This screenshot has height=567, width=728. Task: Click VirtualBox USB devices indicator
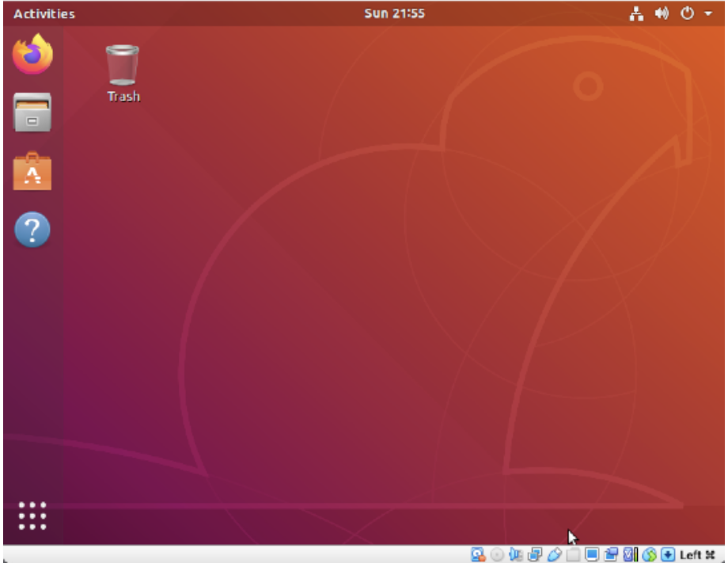click(554, 554)
